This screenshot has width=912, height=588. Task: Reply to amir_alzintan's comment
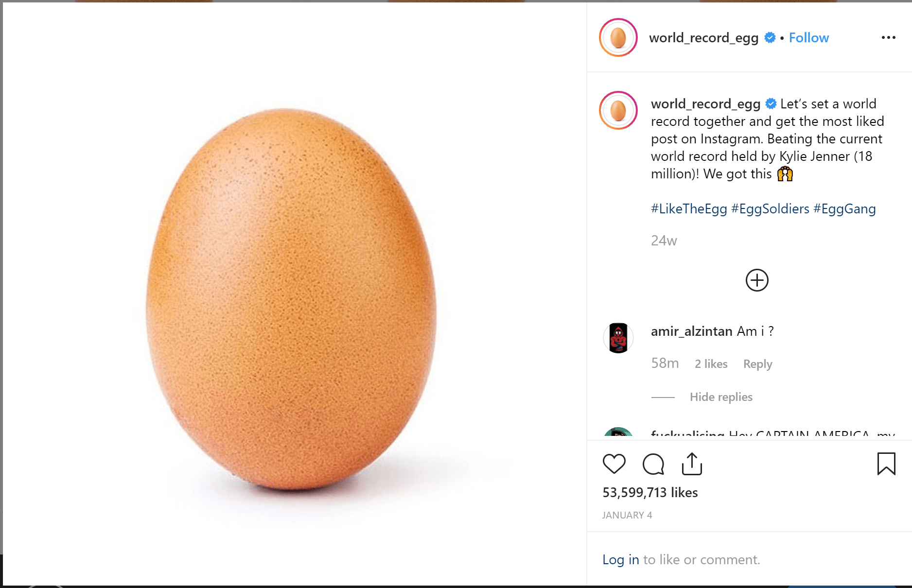coord(757,364)
